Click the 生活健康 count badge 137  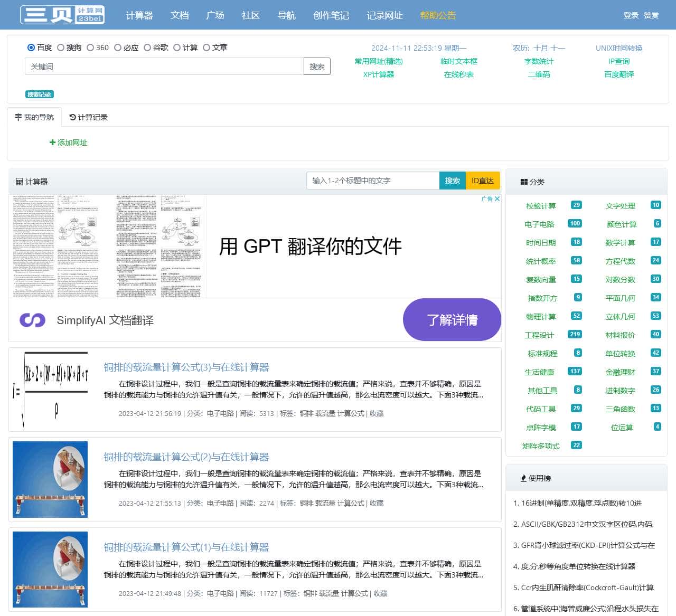[x=575, y=371]
